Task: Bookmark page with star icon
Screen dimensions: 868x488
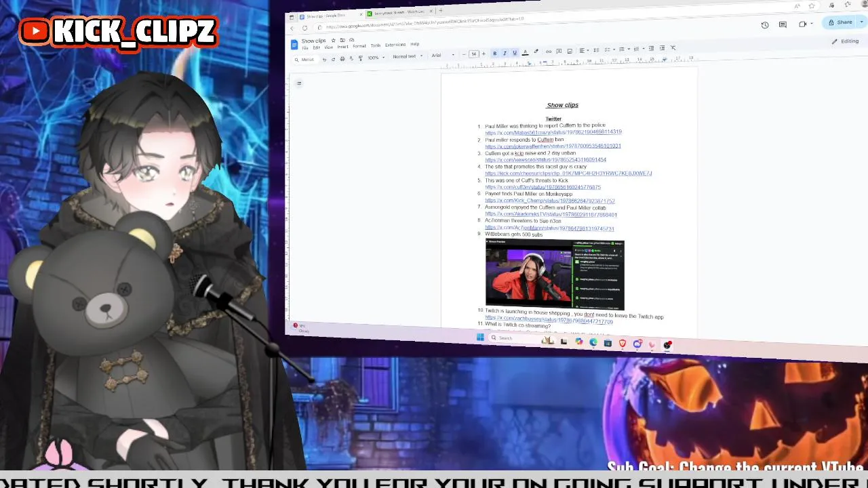Action: [811, 6]
